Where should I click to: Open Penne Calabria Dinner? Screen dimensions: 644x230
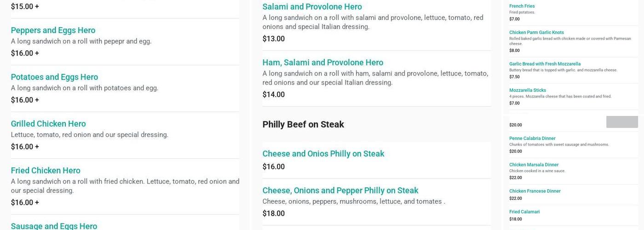click(x=532, y=138)
